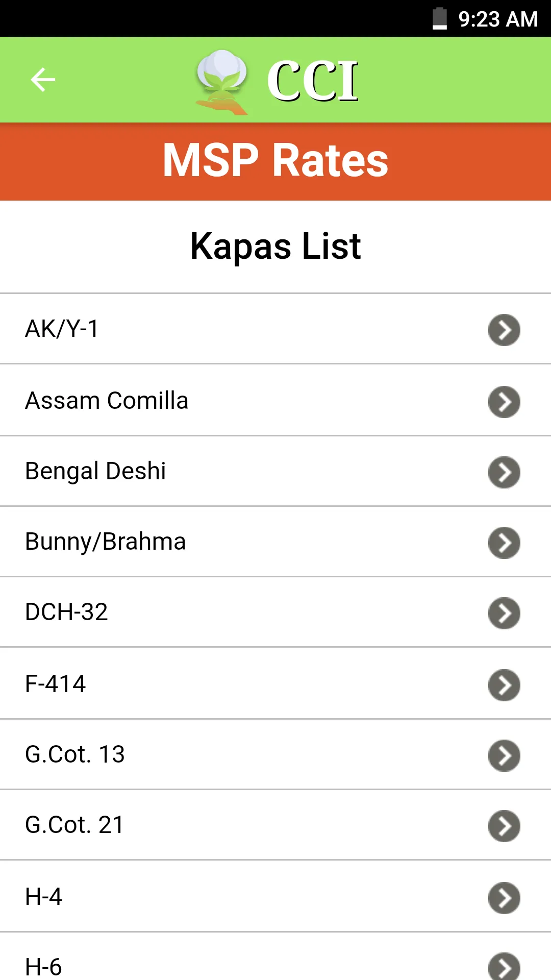Open the Bengal Deshi kapas rates
This screenshot has width=551, height=980.
click(96, 471)
